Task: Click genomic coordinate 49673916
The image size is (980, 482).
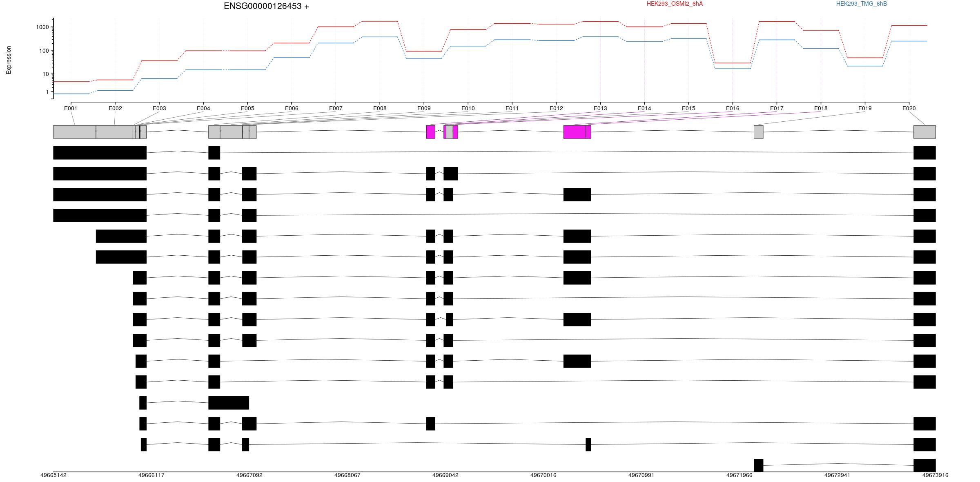Action: coord(935,475)
